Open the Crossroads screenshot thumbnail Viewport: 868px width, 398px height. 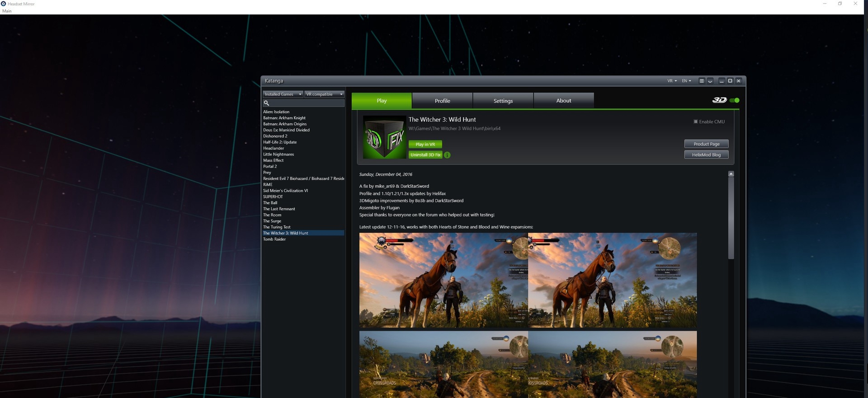pyautogui.click(x=528, y=365)
